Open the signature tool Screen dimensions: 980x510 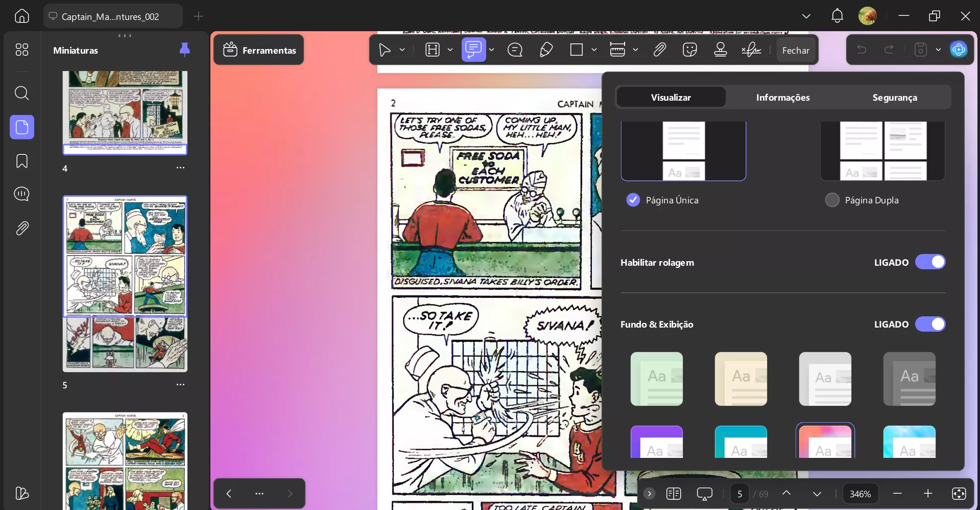[x=751, y=50]
